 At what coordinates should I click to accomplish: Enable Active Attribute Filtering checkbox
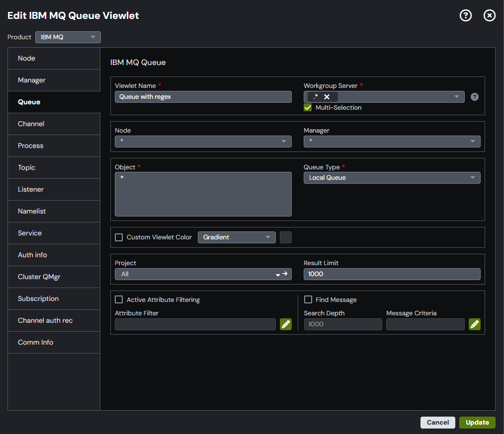pyautogui.click(x=119, y=299)
